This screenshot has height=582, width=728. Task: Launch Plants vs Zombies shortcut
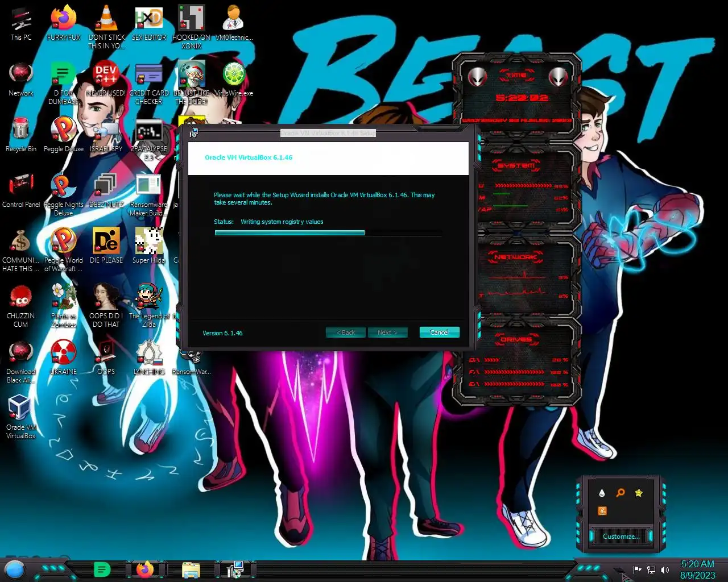point(63,306)
